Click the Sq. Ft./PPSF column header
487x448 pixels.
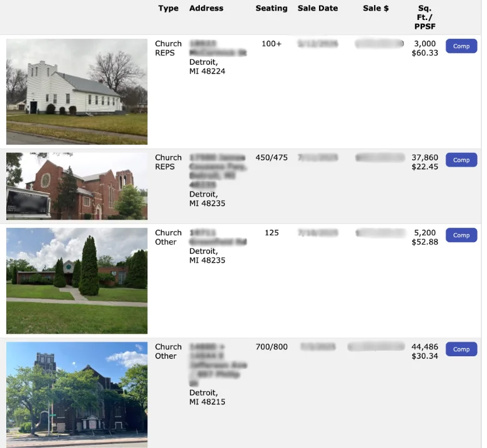tap(425, 17)
